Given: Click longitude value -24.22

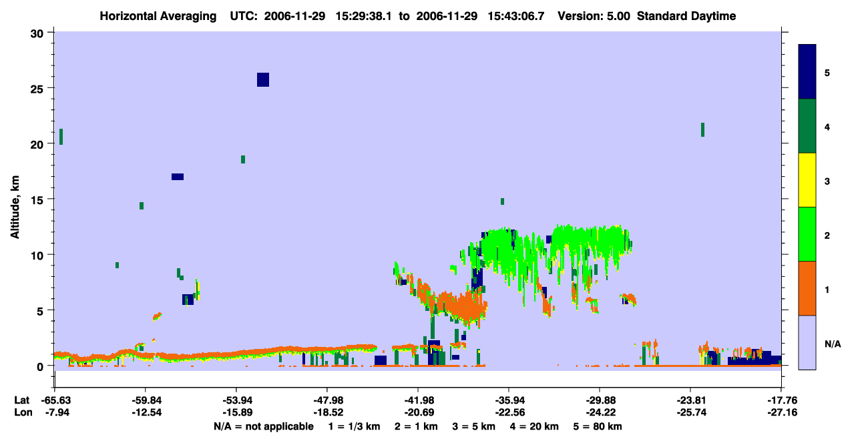Looking at the screenshot, I should pos(599,413).
